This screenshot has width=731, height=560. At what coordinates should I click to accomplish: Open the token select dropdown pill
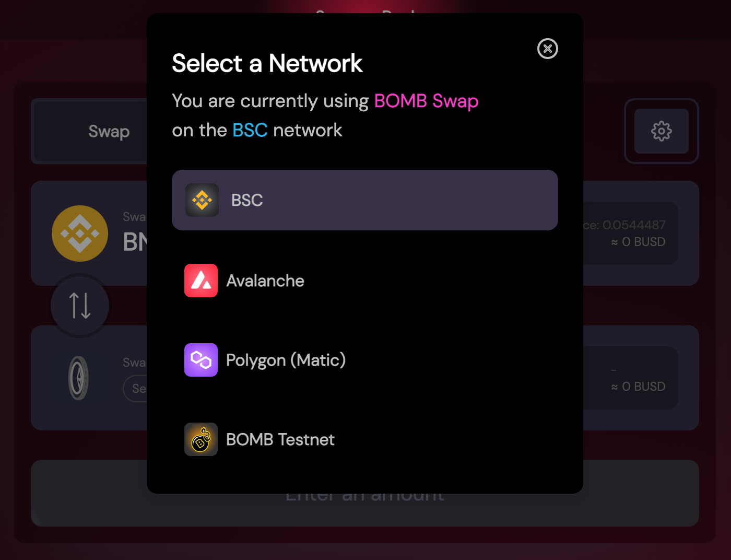tap(136, 389)
